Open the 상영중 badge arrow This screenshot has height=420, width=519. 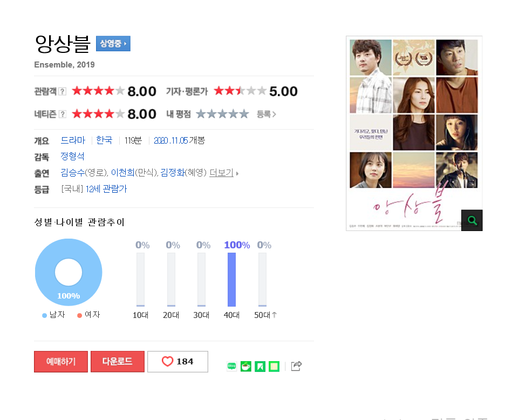pyautogui.click(x=113, y=43)
